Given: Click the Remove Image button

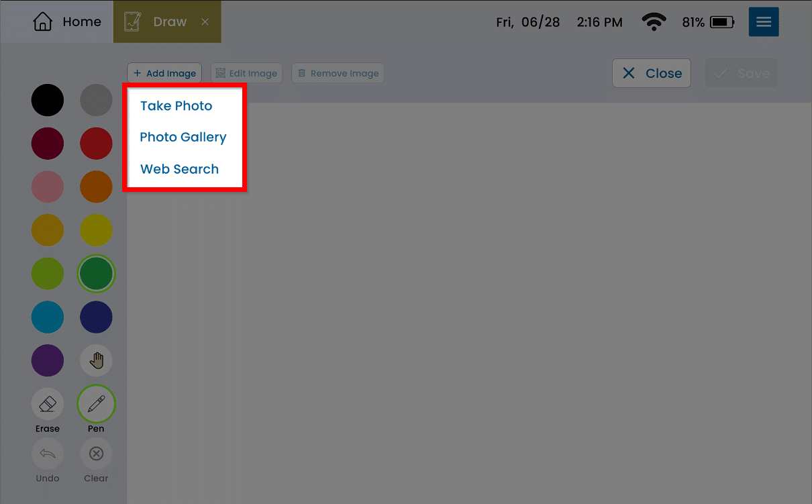Looking at the screenshot, I should tap(338, 73).
